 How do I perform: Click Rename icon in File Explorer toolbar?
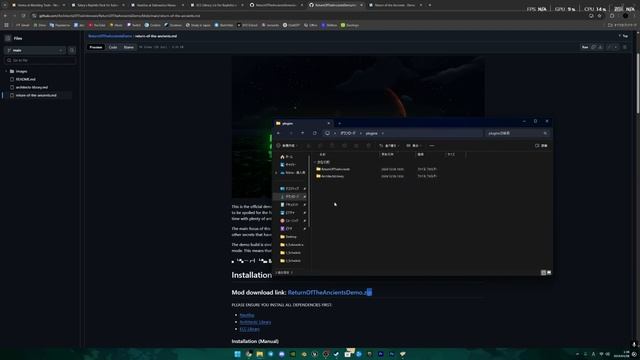pyautogui.click(x=344, y=146)
